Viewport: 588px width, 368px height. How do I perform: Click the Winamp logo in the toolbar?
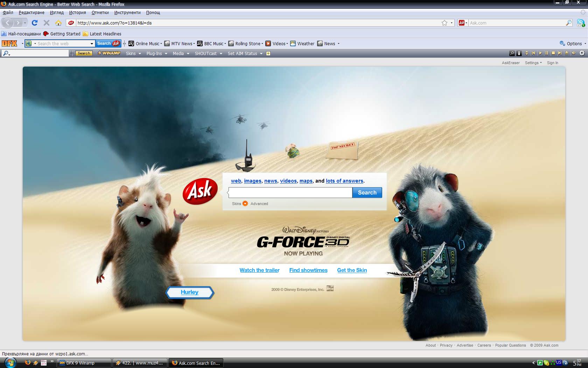click(109, 53)
